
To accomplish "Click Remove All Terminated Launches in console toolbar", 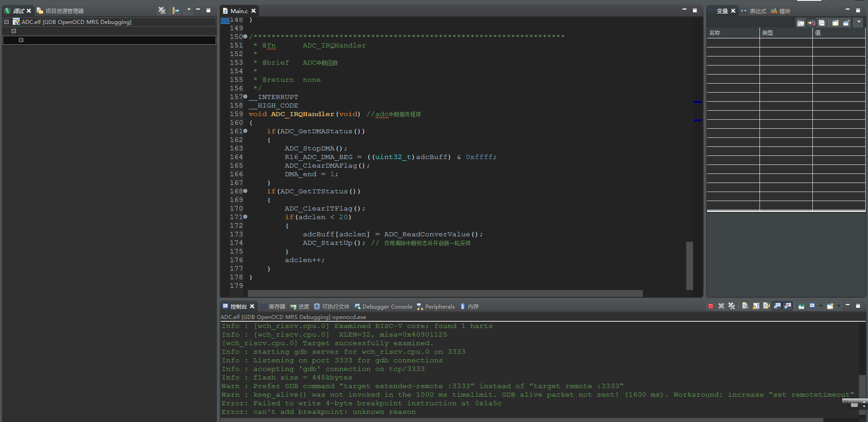I will point(731,306).
